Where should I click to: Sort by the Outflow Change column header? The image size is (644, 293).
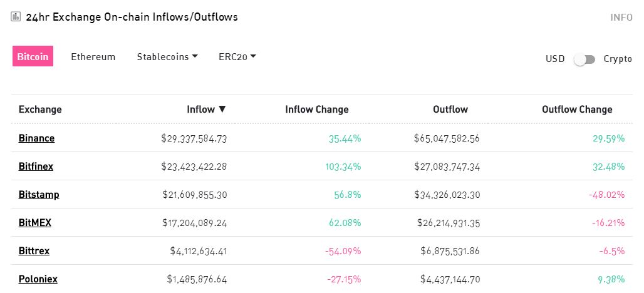coord(577,110)
